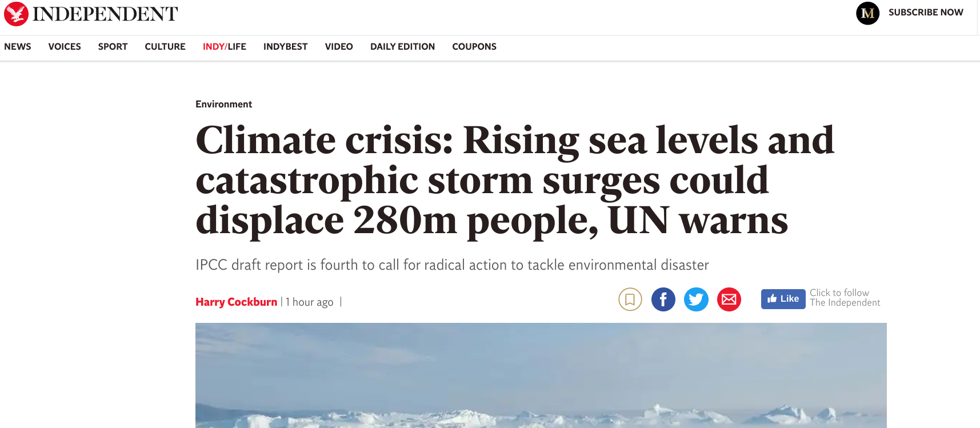Click the Independent eagle logo icon
This screenshot has width=980, height=428.
click(x=16, y=14)
